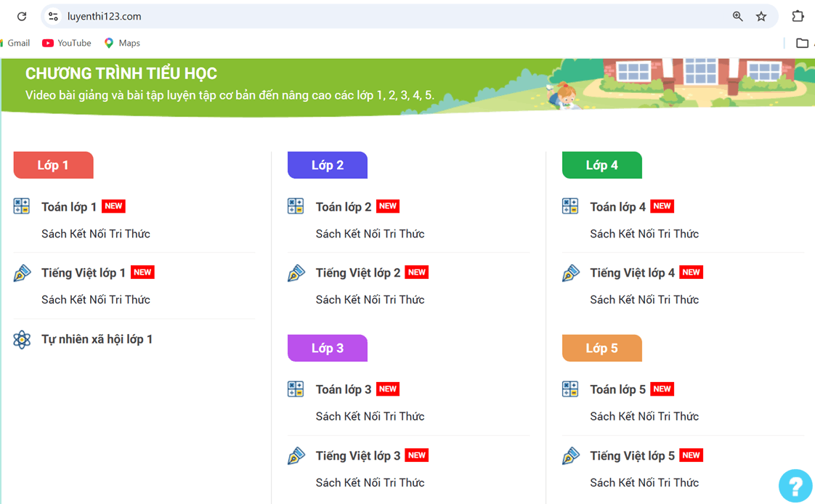Select the orange Lớp 5 button
The width and height of the screenshot is (815, 504).
coord(602,348)
